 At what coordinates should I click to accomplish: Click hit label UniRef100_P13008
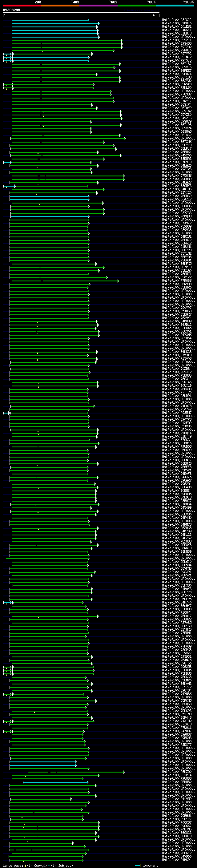pos(177,358)
